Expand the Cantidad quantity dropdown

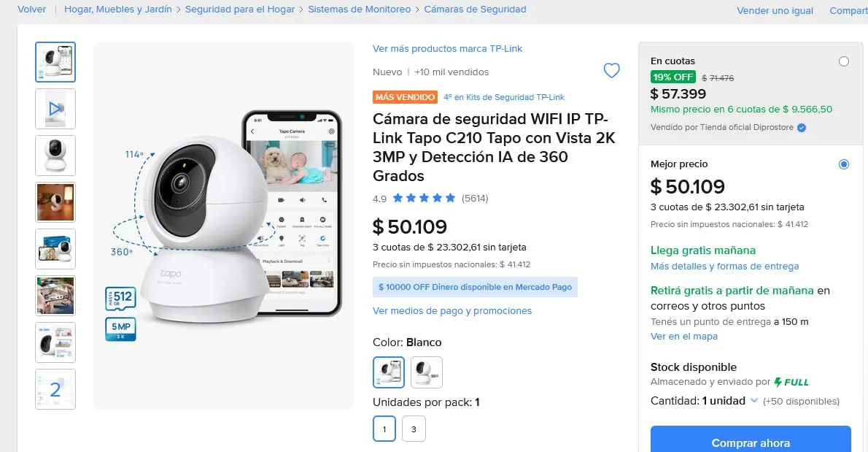[754, 400]
